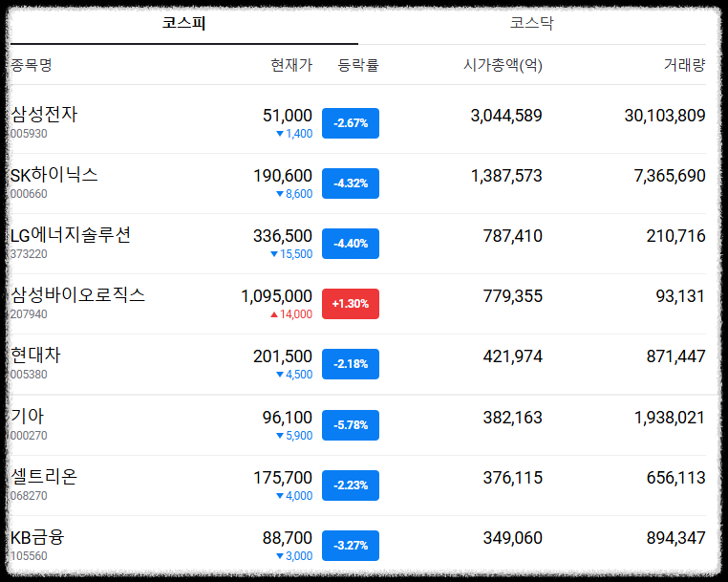This screenshot has height=582, width=728.
Task: Select stock code 373220
Action: (29, 254)
